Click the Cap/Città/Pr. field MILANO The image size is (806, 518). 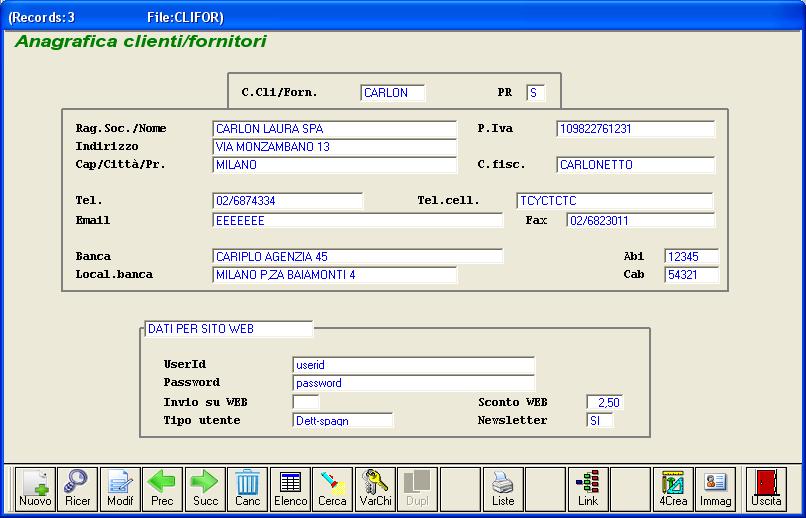[334, 165]
